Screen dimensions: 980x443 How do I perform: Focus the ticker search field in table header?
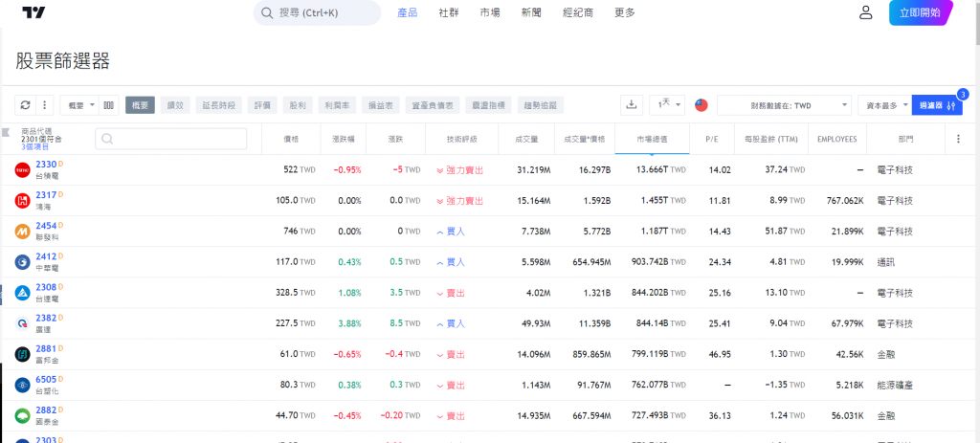tap(171, 139)
